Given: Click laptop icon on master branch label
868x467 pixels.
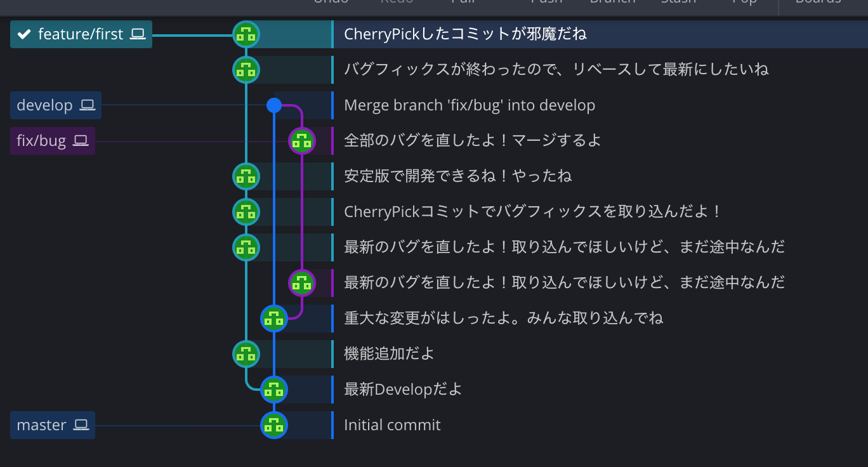Looking at the screenshot, I should (x=81, y=425).
